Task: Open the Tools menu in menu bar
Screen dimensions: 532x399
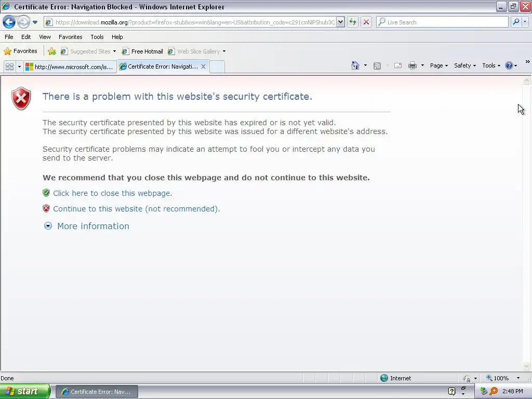Action: pyautogui.click(x=97, y=37)
